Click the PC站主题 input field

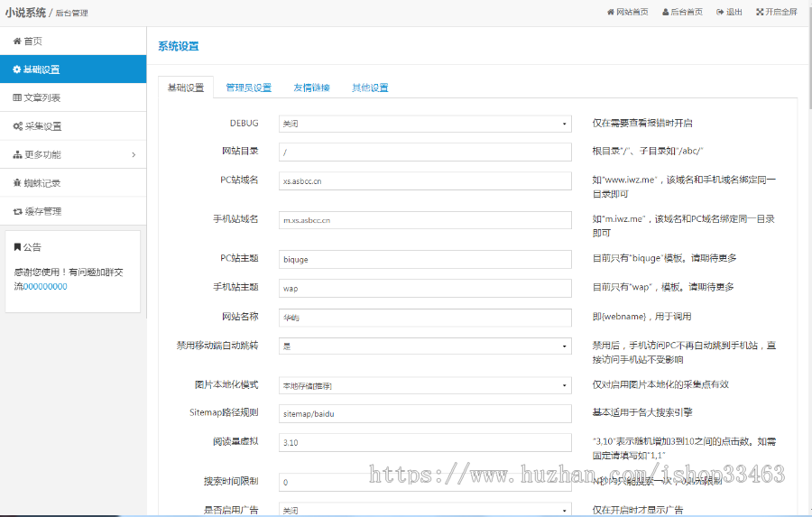(x=425, y=259)
